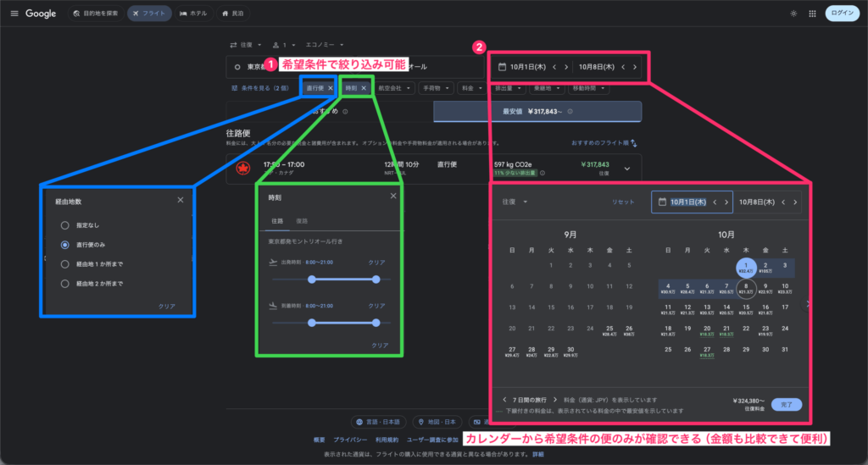This screenshot has width=868, height=465.
Task: Remove the 直行便 filter chip with its X
Action: (x=331, y=88)
